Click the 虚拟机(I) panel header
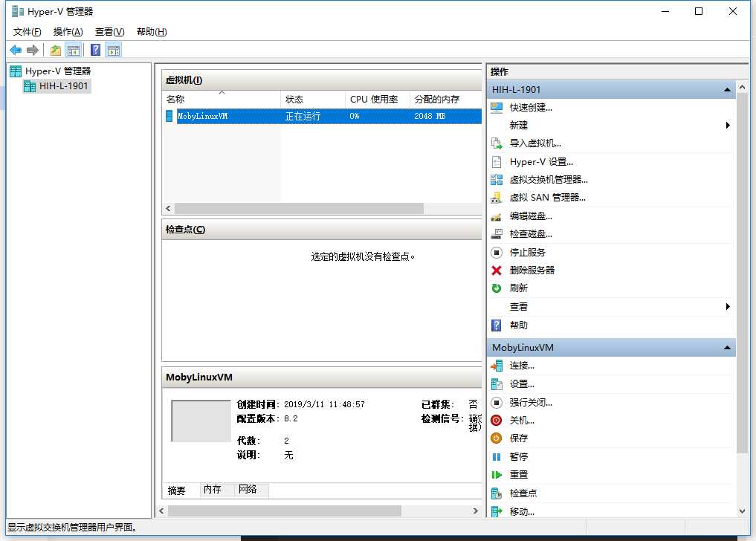This screenshot has height=541, width=756. pos(322,80)
